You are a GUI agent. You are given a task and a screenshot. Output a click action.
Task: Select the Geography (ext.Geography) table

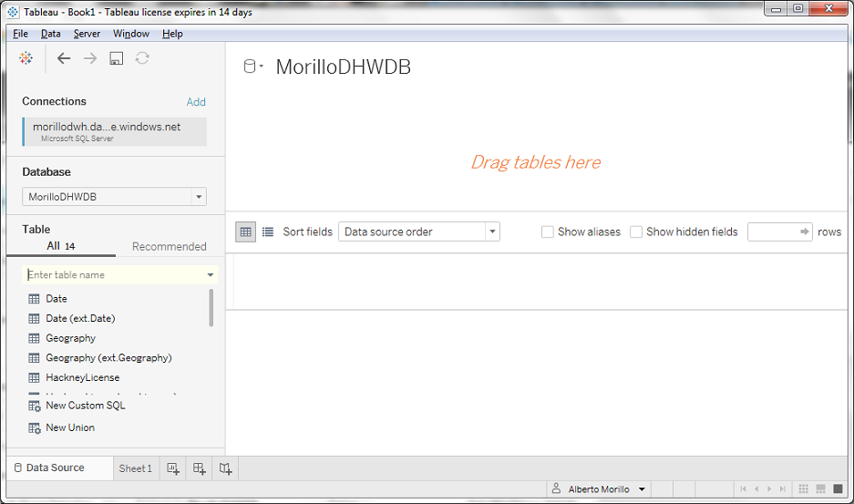click(109, 358)
